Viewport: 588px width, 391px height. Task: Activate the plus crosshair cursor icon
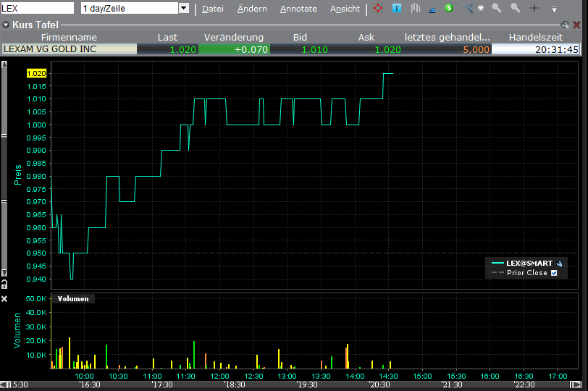[x=534, y=9]
